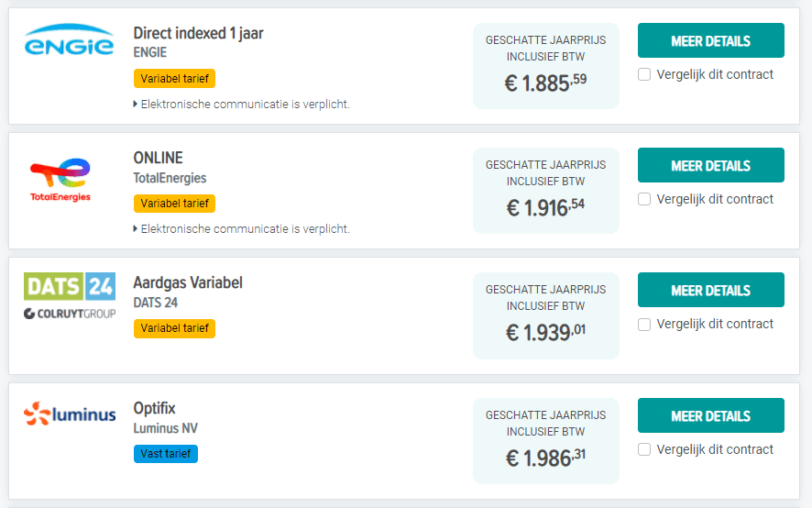812x508 pixels.
Task: Check Vergelijk dit contract for ENGIE
Action: tap(644, 74)
